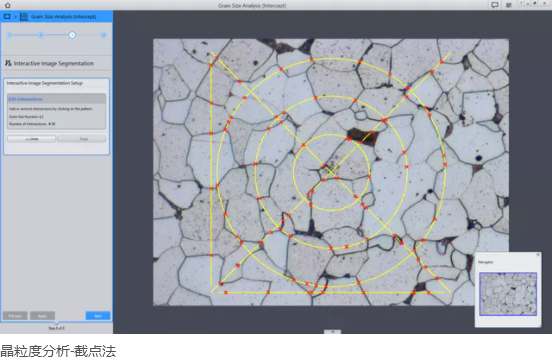Jump to workflow step 4 marker

tap(104, 35)
